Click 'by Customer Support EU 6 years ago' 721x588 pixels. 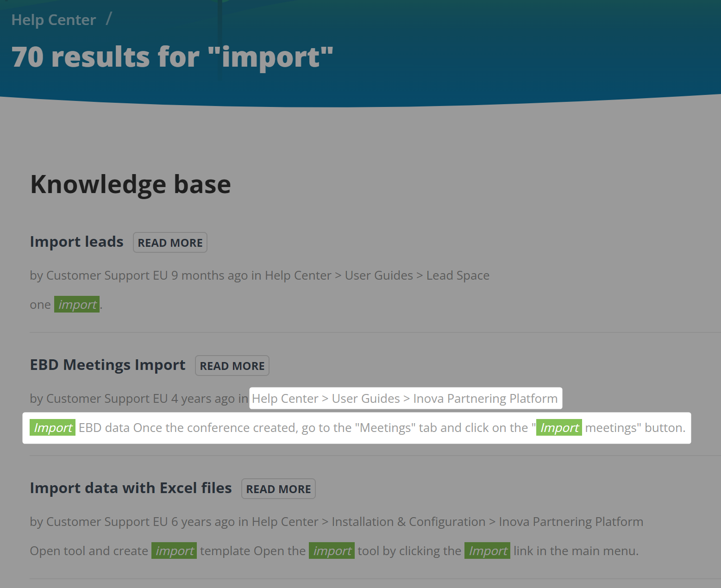(x=132, y=522)
